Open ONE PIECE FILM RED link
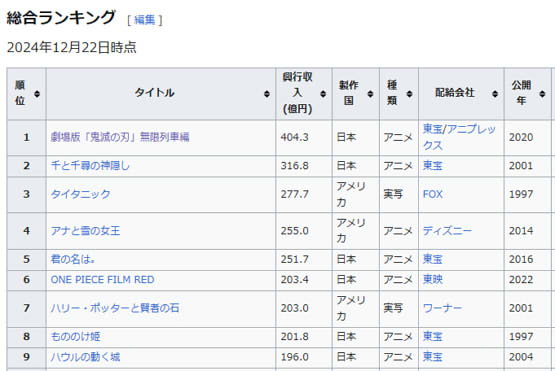 [103, 280]
